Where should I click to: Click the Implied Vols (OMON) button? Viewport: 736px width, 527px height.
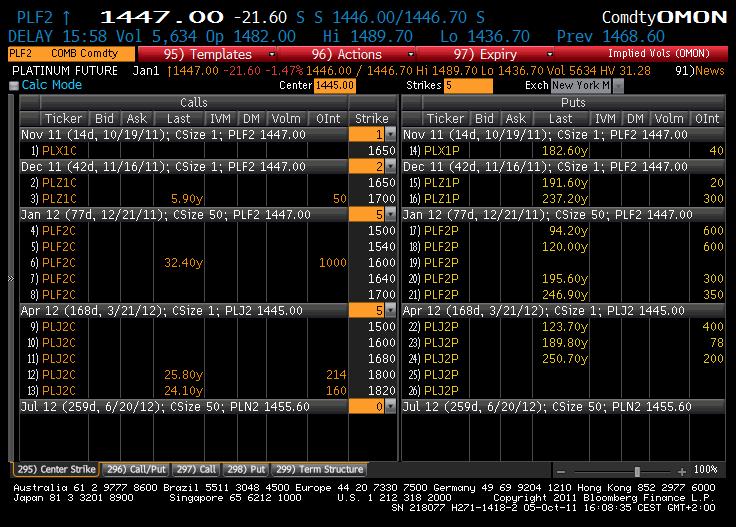click(658, 54)
